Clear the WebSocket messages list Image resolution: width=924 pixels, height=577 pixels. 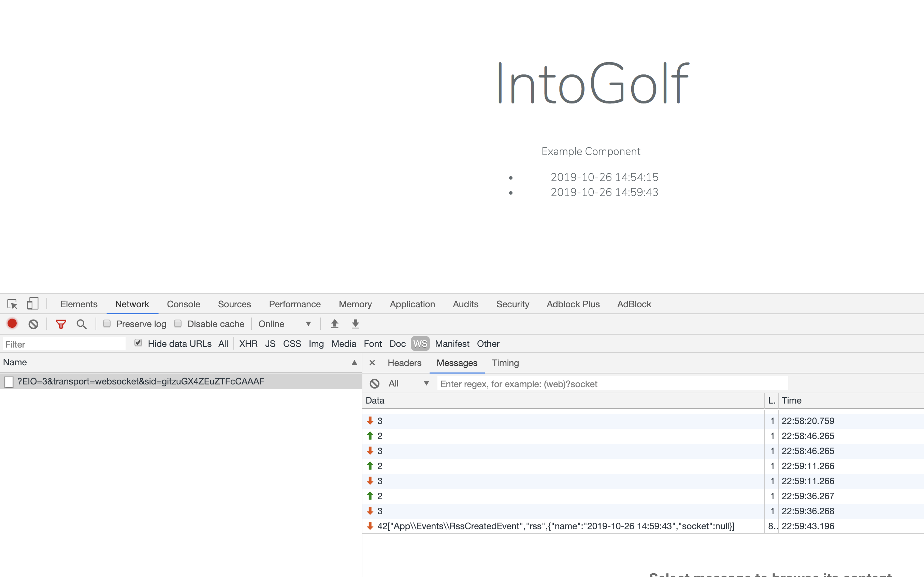click(375, 383)
